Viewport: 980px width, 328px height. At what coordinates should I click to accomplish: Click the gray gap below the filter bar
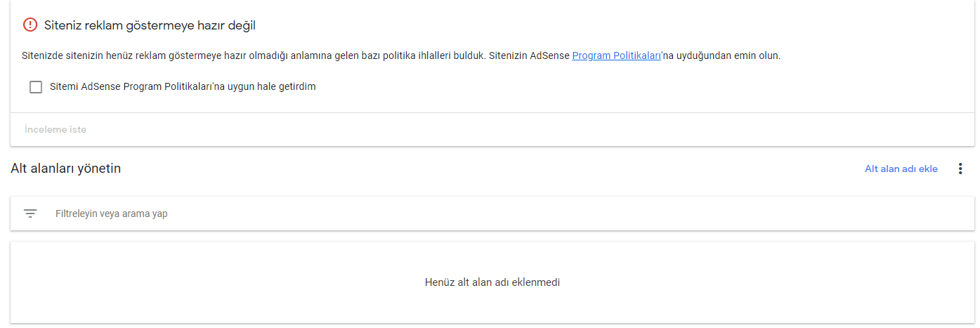492,236
